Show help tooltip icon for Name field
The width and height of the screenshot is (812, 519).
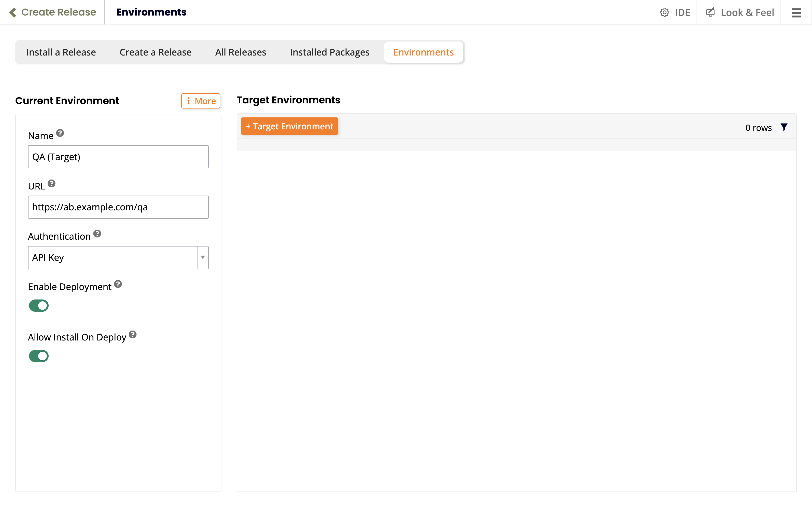[60, 133]
